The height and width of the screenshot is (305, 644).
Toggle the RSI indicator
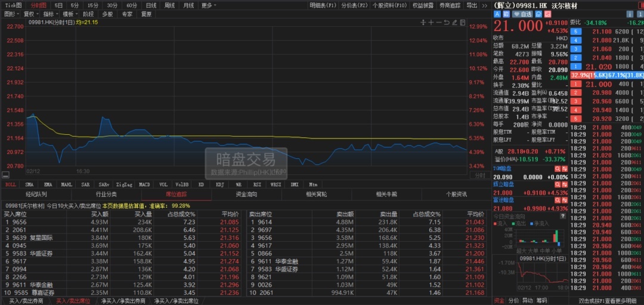click(x=257, y=185)
